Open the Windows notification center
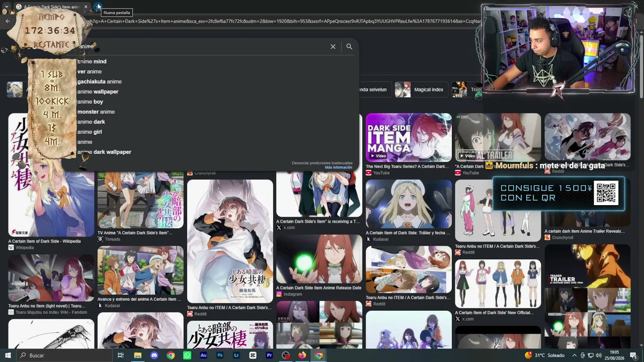Image resolution: width=644 pixels, height=362 pixels. point(633,355)
